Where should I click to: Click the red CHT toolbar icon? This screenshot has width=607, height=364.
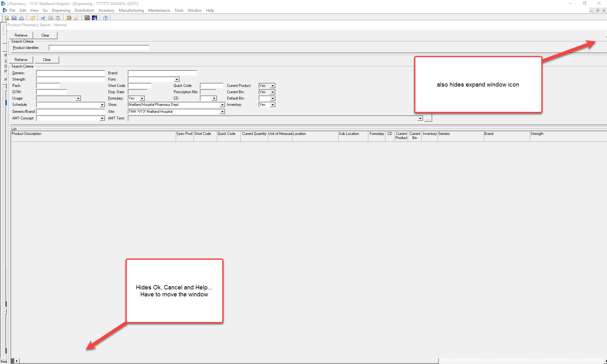[87, 18]
